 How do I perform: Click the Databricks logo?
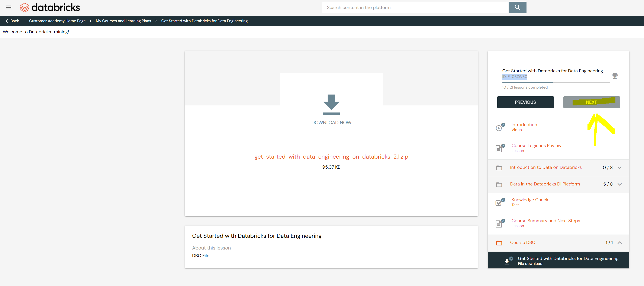[50, 7]
